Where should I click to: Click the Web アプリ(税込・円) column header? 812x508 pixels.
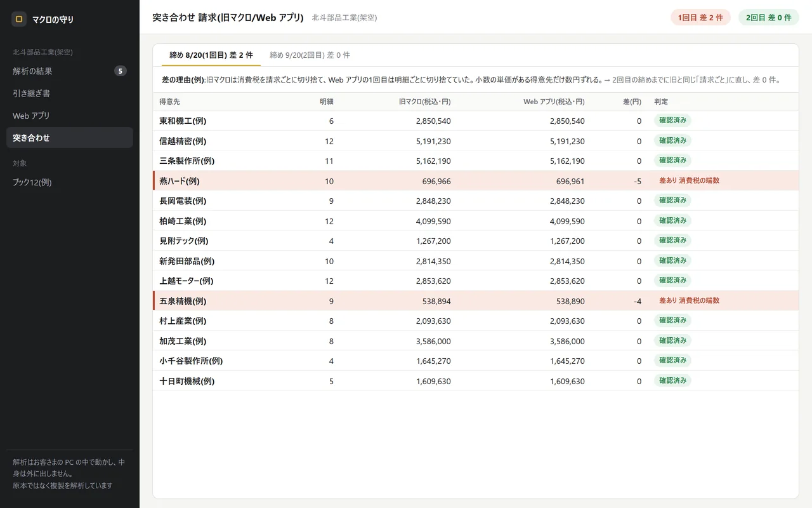(x=554, y=102)
